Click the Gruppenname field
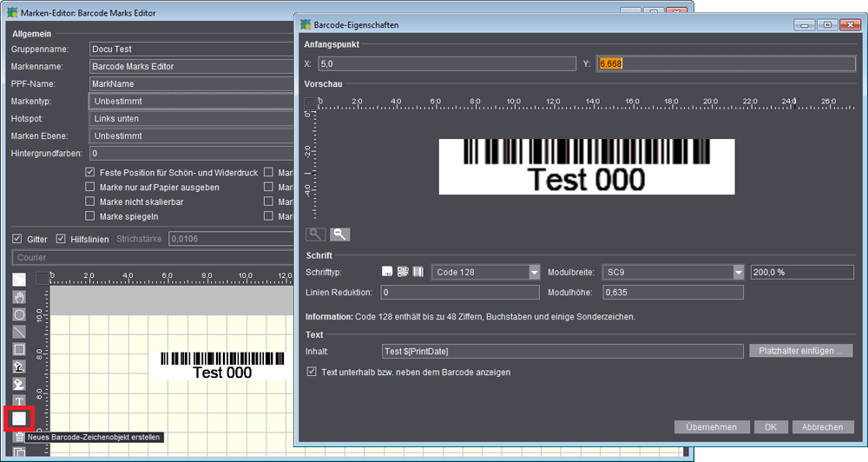 [x=191, y=49]
